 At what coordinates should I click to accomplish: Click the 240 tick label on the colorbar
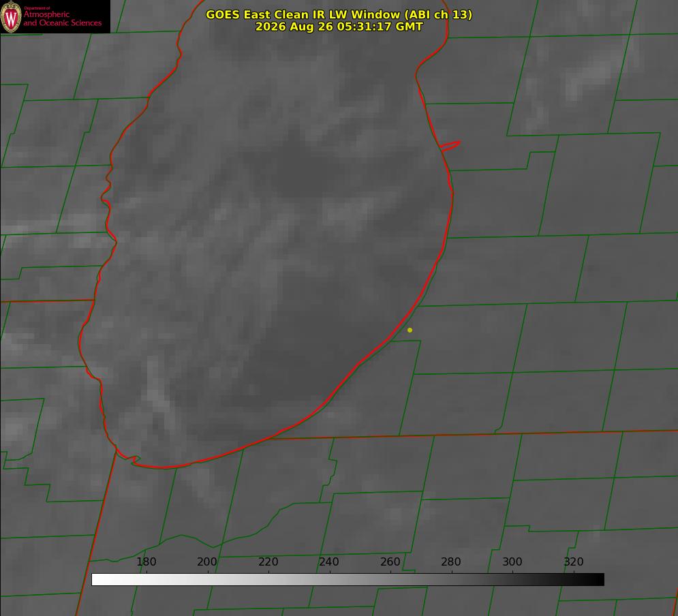click(x=329, y=561)
